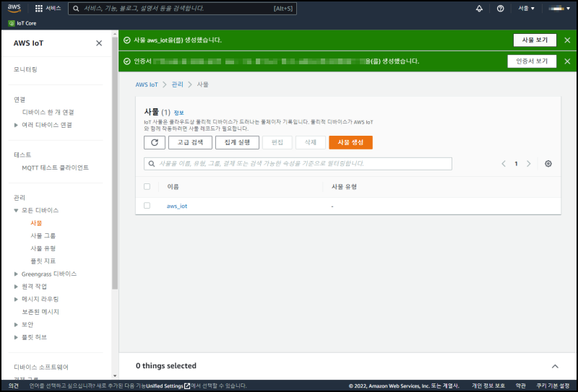Click 집계 실행 button
578x392 pixels.
tap(237, 143)
